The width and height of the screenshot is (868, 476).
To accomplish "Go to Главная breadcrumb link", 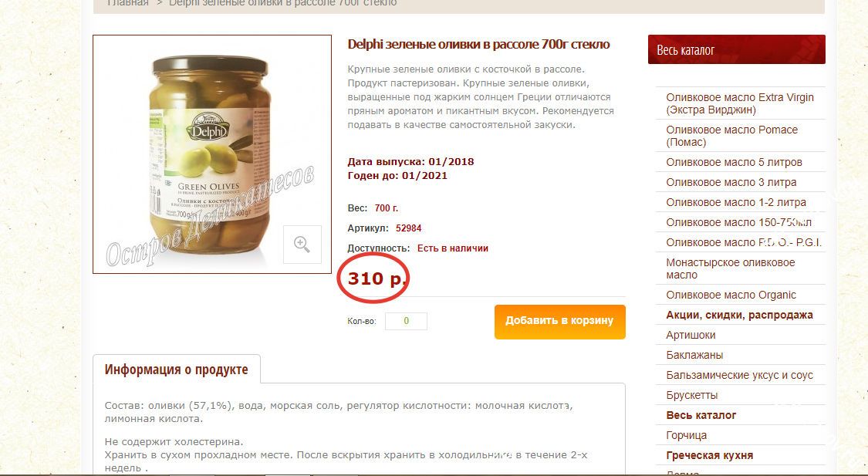I will pos(128,3).
